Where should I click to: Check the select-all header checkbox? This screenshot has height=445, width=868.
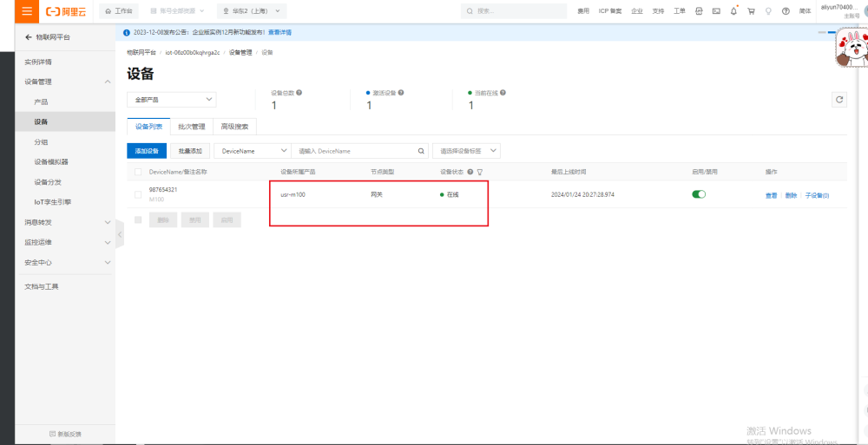(x=138, y=172)
